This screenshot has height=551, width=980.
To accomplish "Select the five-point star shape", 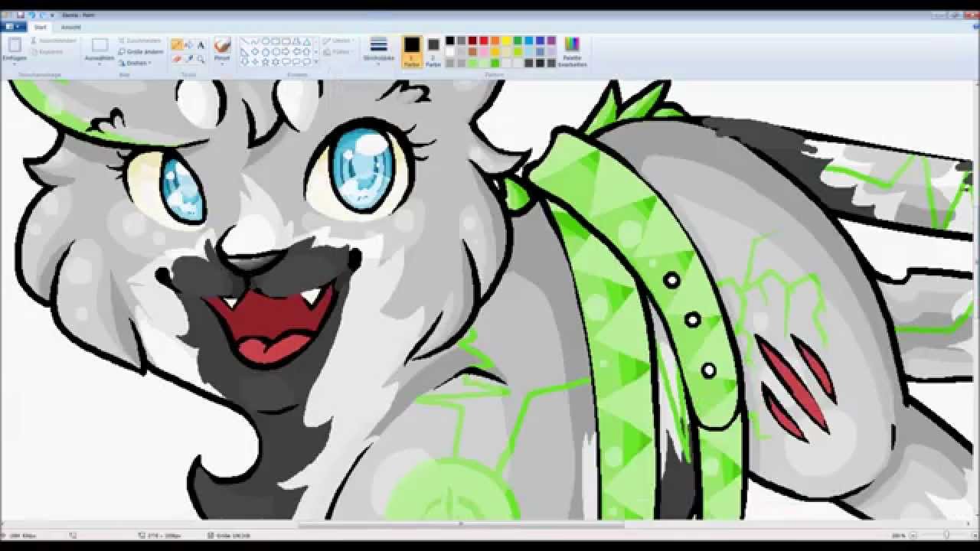I will pyautogui.click(x=265, y=61).
